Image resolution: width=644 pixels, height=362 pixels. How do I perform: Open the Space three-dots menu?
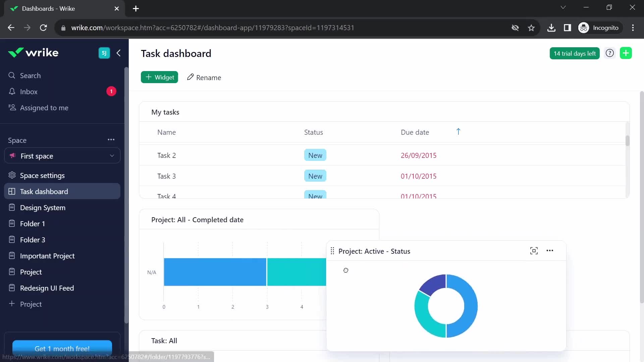point(111,139)
